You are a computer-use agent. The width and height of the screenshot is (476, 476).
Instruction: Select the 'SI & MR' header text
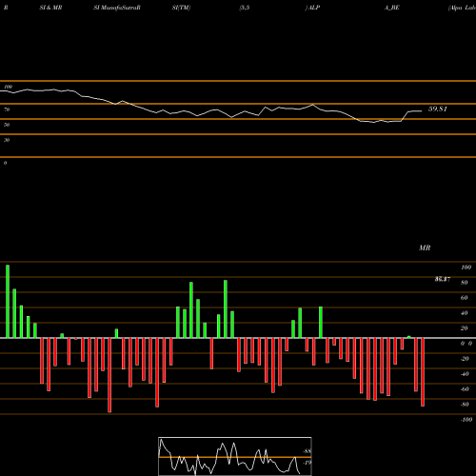tap(50, 8)
